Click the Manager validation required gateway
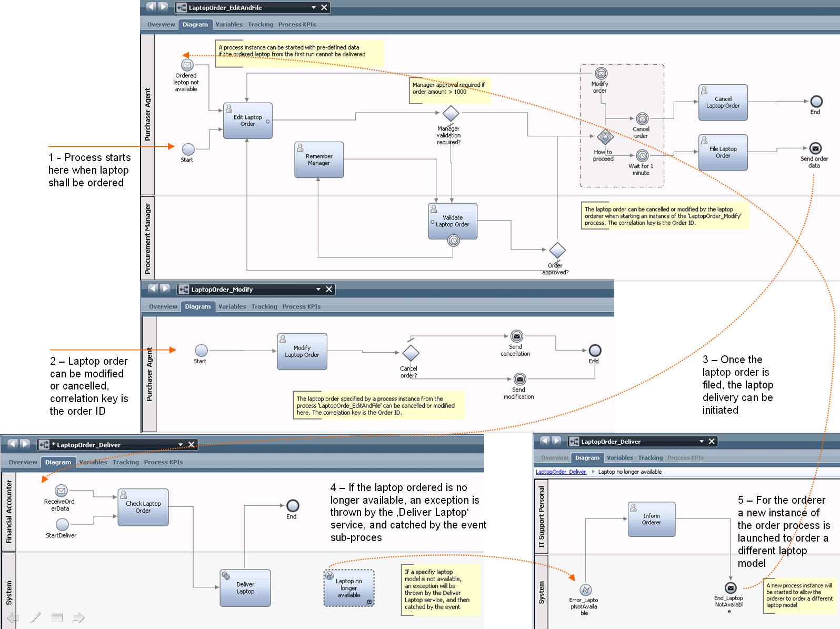840x629 pixels. (451, 113)
